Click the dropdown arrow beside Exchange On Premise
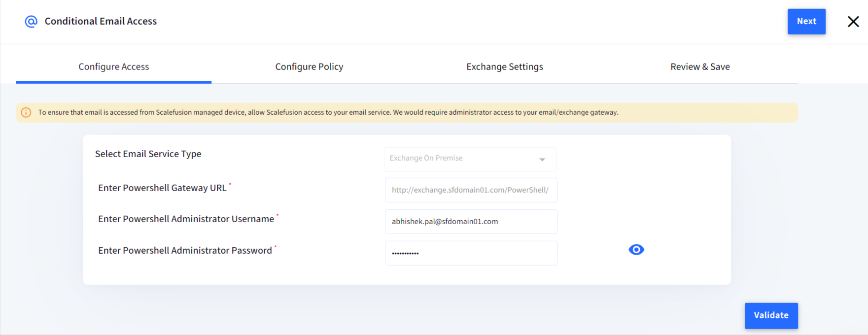This screenshot has height=335, width=868. tap(542, 160)
